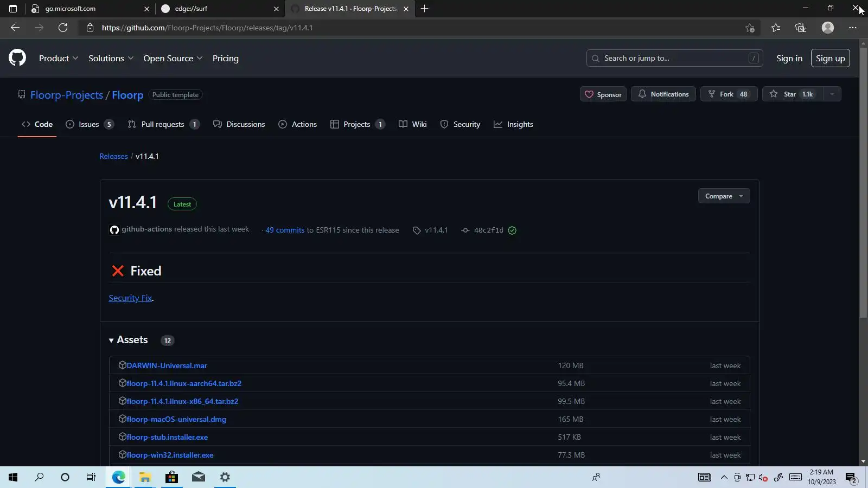Click the green verified commit checkmark icon
Screen dimensions: 868x488
(512, 230)
